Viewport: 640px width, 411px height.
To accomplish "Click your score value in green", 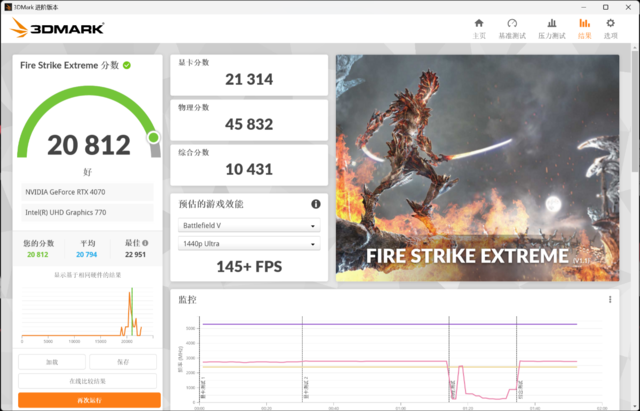I will pyautogui.click(x=38, y=255).
